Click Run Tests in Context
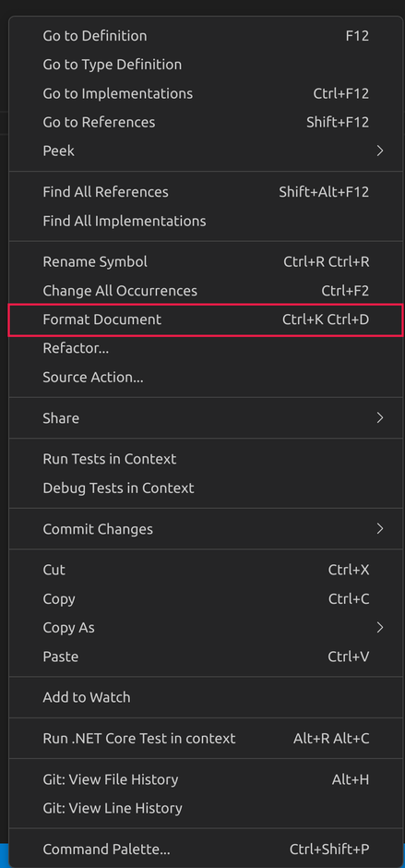 pyautogui.click(x=206, y=459)
